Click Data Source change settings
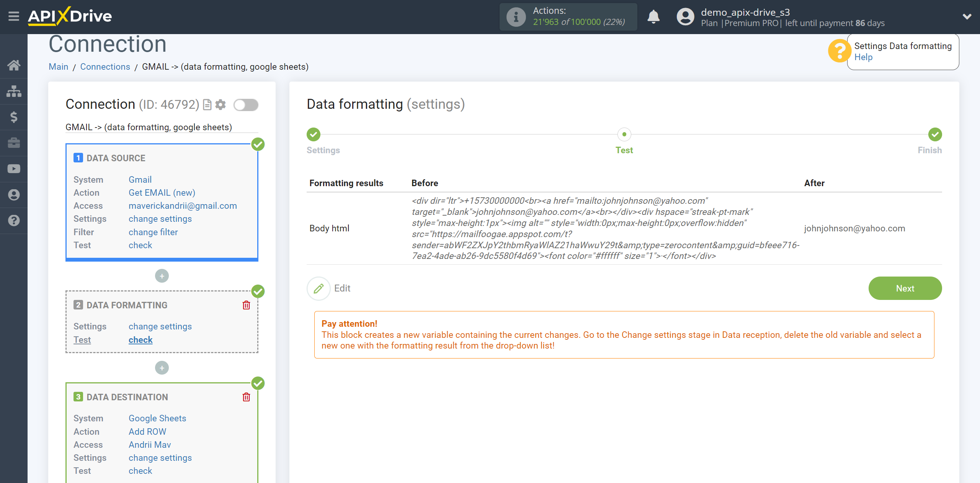 coord(160,219)
